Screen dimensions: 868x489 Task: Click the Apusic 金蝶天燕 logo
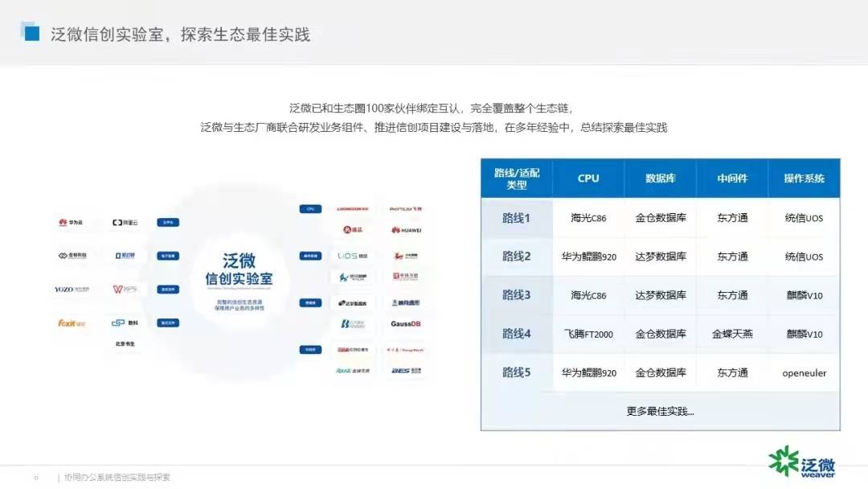pos(353,371)
